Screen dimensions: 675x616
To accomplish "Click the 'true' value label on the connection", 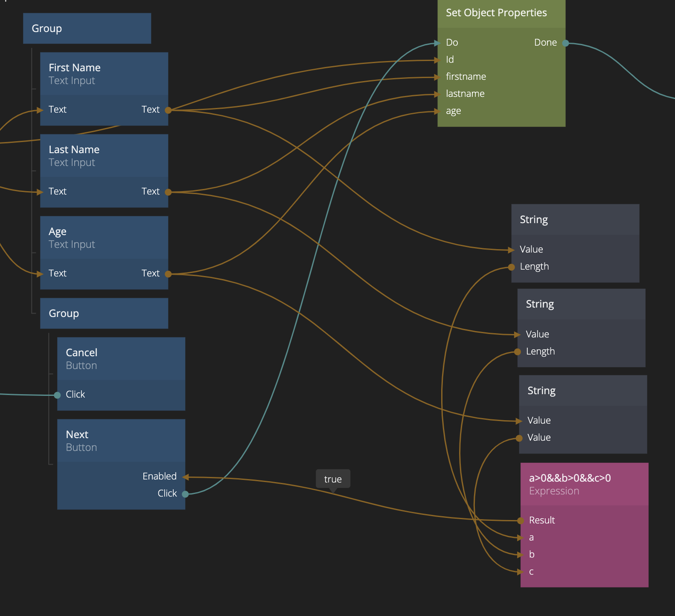I will (x=333, y=479).
